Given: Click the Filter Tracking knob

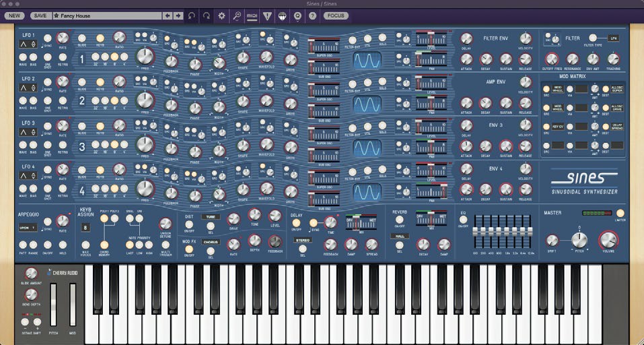Looking at the screenshot, I should click(613, 59).
